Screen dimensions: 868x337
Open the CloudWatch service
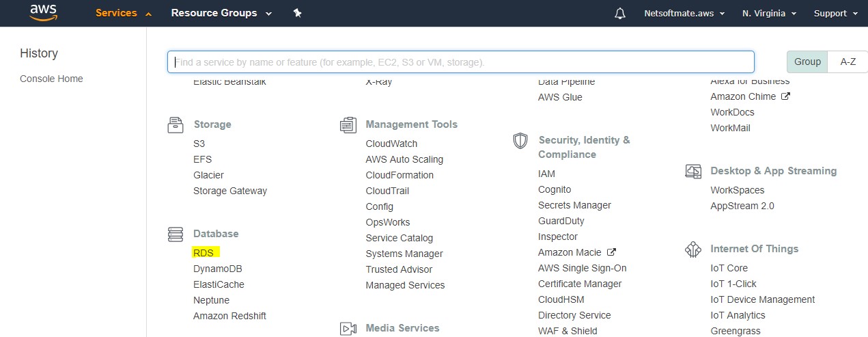point(391,144)
